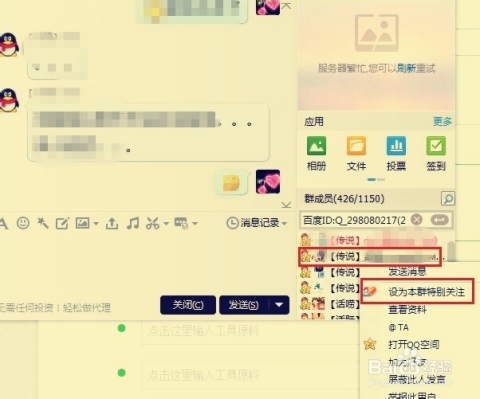
Task: Clear the member search field with X
Action: pyautogui.click(x=417, y=220)
